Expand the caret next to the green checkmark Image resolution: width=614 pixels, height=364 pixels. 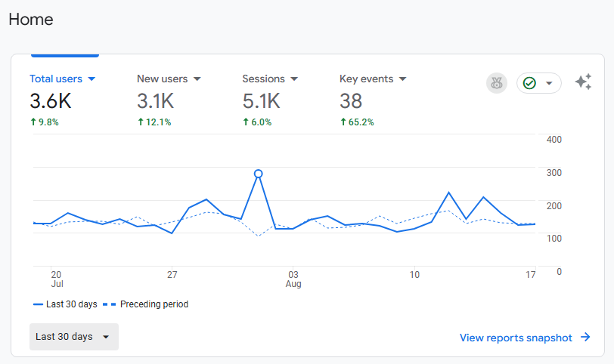pyautogui.click(x=549, y=83)
